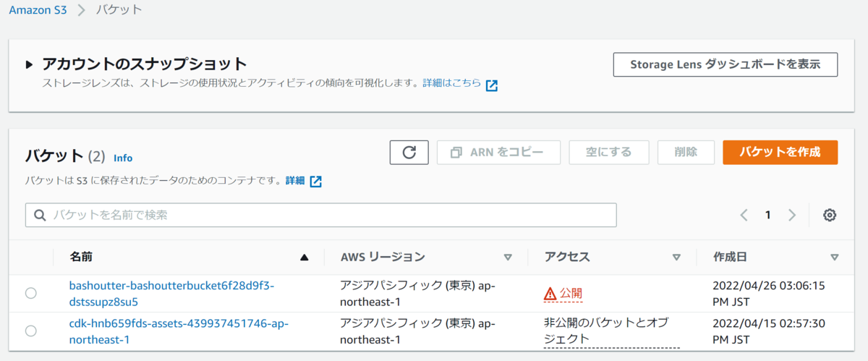Sort by 名前 column ascending arrow
Image resolution: width=868 pixels, height=361 pixels.
tap(304, 257)
